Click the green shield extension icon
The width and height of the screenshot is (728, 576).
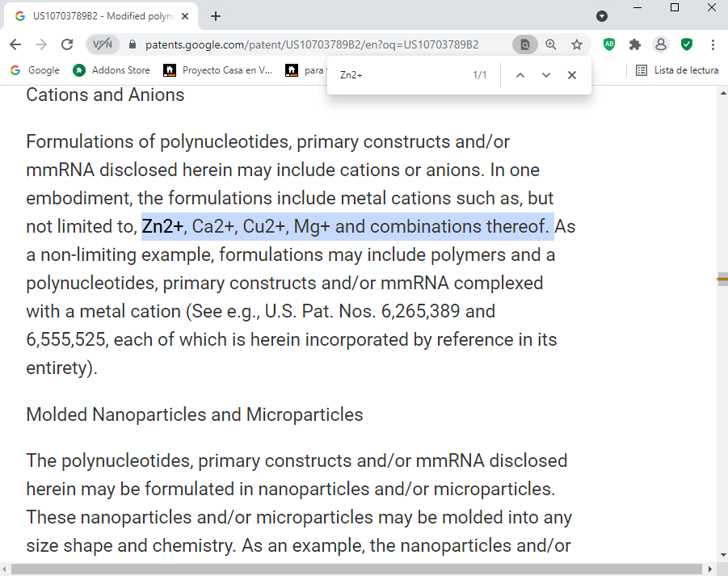[687, 44]
